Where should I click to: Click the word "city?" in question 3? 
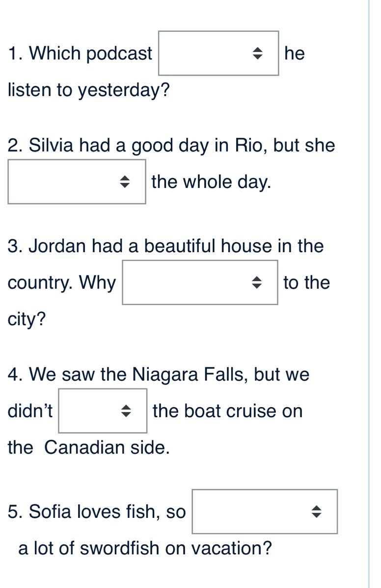tap(27, 320)
